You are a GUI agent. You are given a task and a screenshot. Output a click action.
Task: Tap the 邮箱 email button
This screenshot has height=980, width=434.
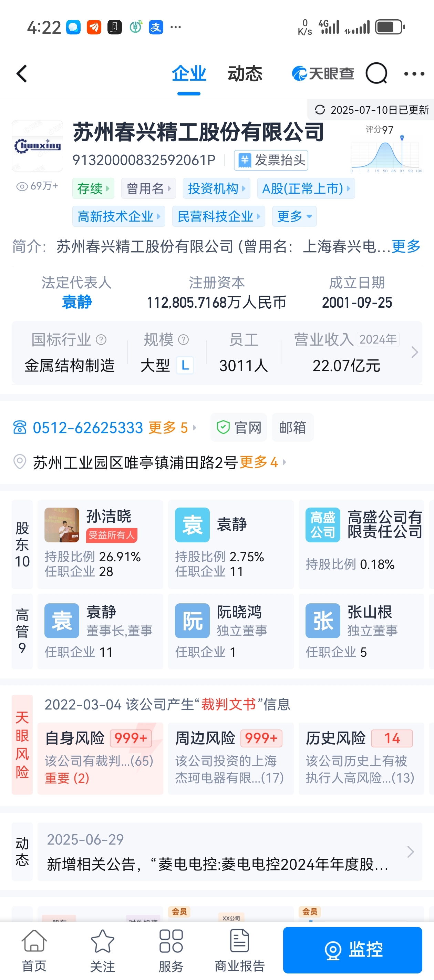click(292, 427)
